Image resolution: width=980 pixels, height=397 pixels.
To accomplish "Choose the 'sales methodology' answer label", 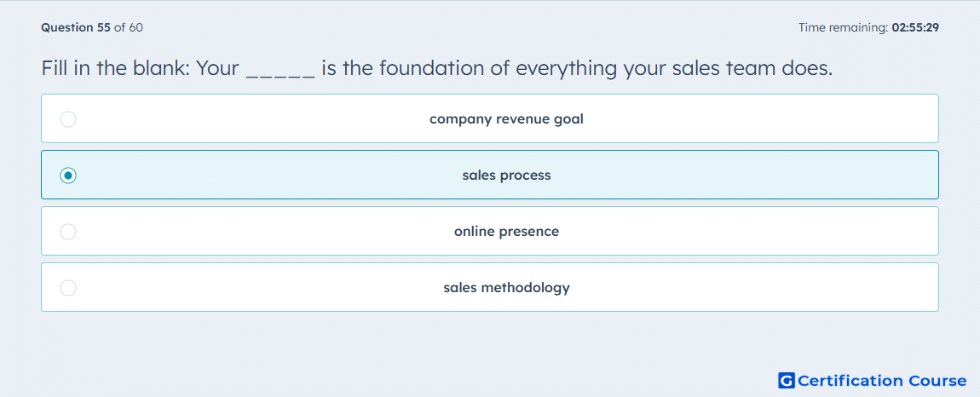I will pos(506,288).
